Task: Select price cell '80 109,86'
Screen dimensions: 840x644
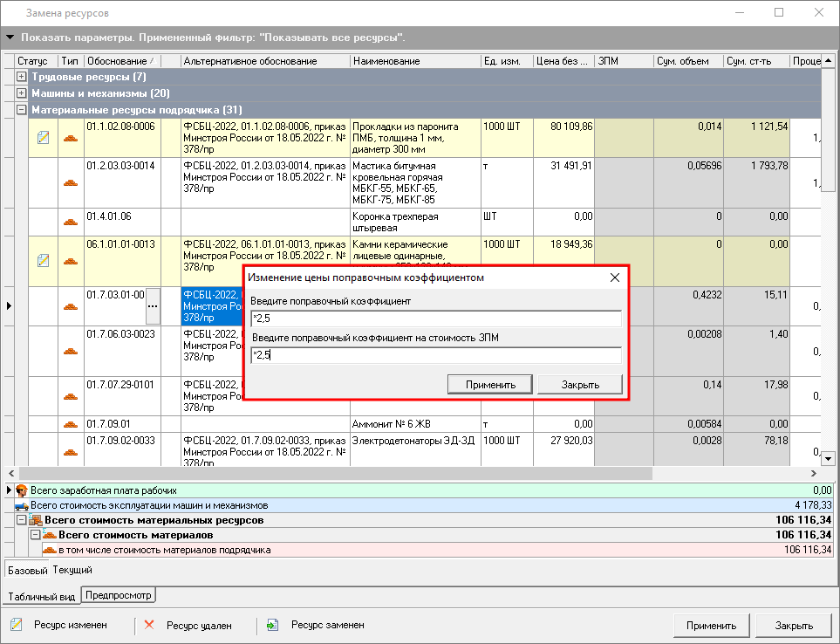Action: click(563, 138)
